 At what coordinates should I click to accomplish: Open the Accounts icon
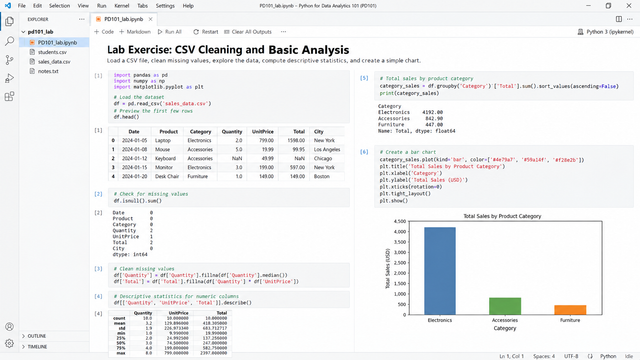[9, 327]
